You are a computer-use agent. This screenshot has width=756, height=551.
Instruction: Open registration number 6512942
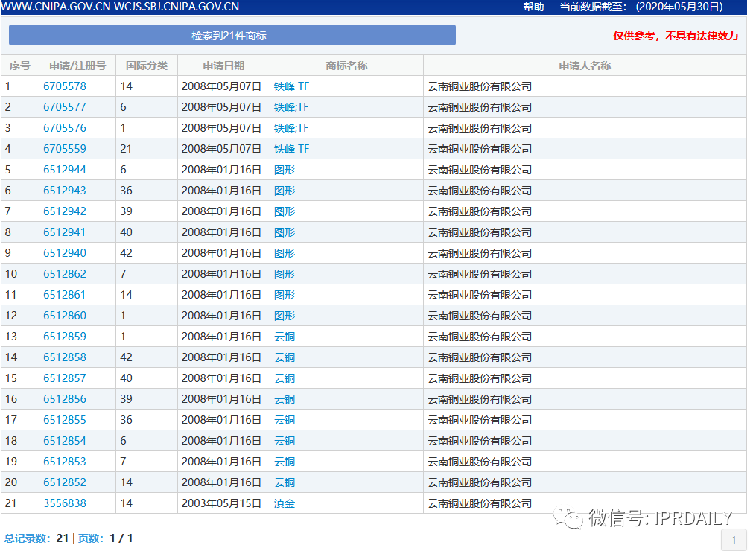[x=65, y=211]
